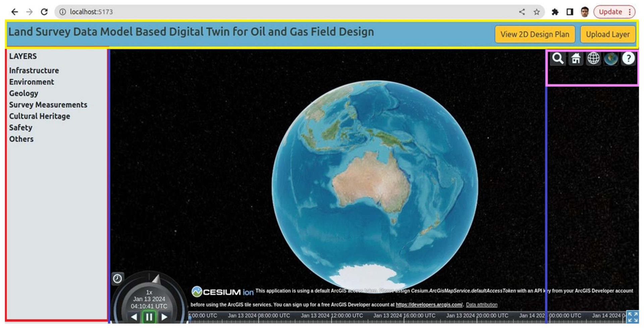The image size is (644, 329).
Task: Click the 04:10:41 UTC clock time readout
Action: (149, 306)
